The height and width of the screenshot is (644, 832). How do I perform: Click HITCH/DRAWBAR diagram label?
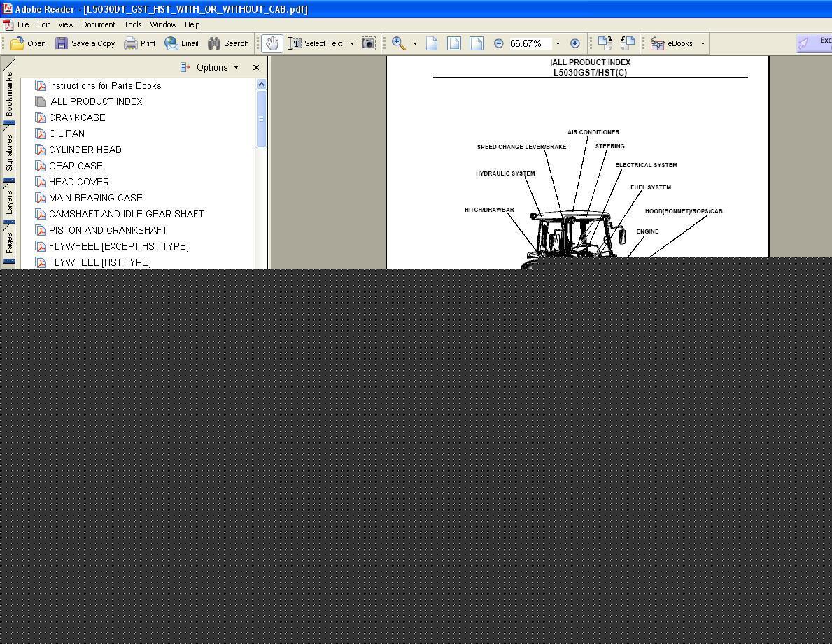click(x=489, y=210)
